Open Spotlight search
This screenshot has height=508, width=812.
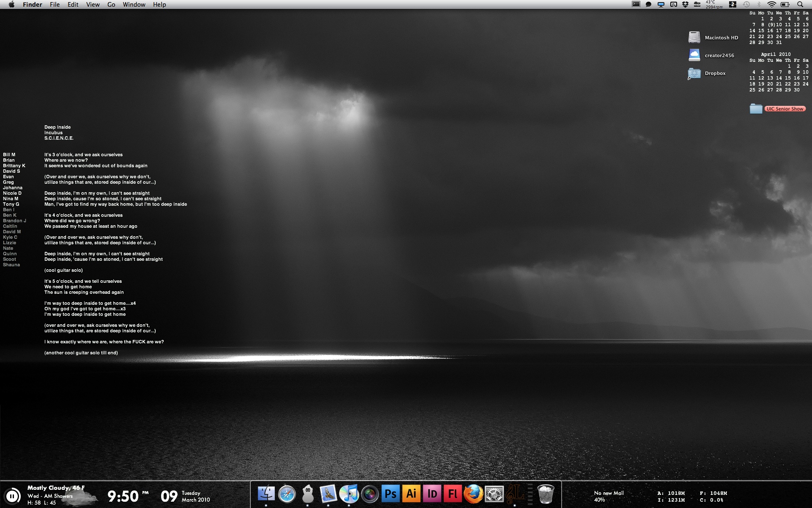tap(800, 4)
